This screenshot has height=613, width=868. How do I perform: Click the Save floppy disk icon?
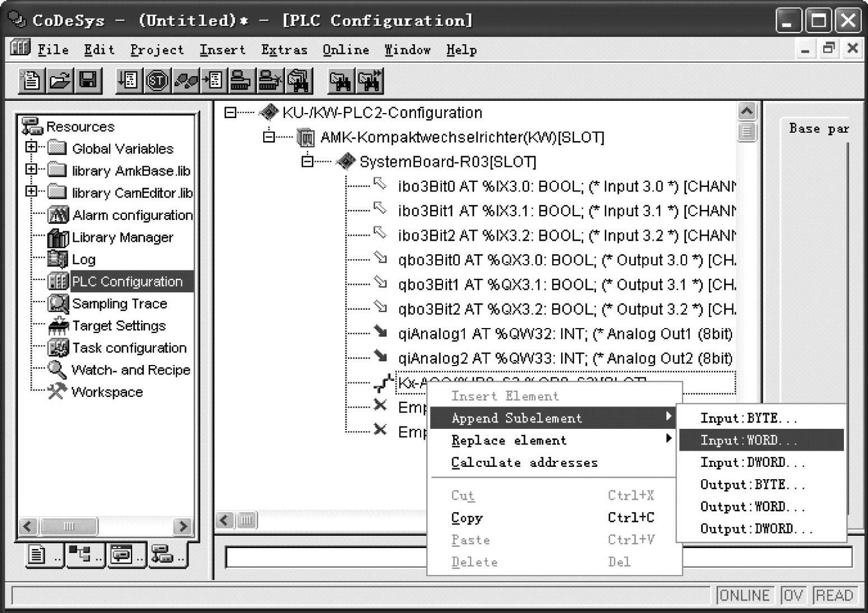(88, 81)
